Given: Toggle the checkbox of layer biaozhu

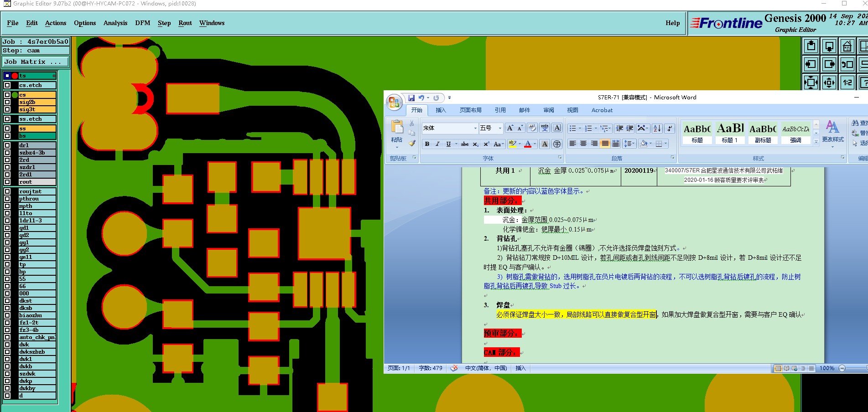Looking at the screenshot, I should coord(7,315).
